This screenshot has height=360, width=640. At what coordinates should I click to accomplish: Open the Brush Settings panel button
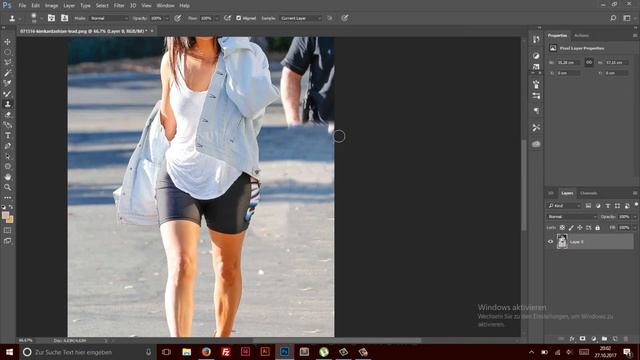[x=51, y=18]
